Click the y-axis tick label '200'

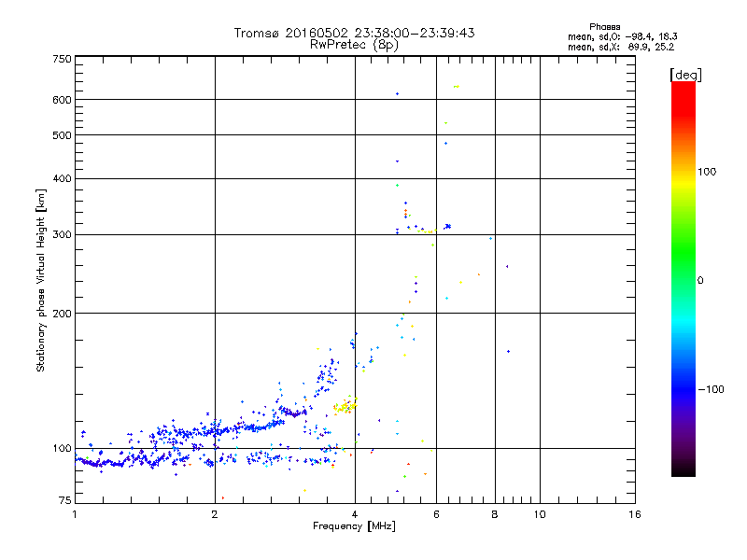[x=62, y=314]
